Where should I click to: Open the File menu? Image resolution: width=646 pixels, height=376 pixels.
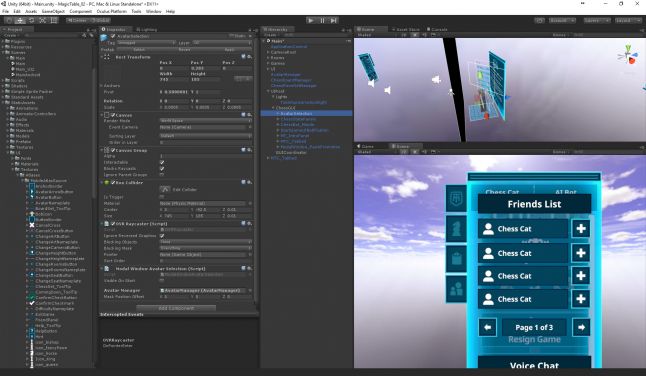tap(5, 12)
